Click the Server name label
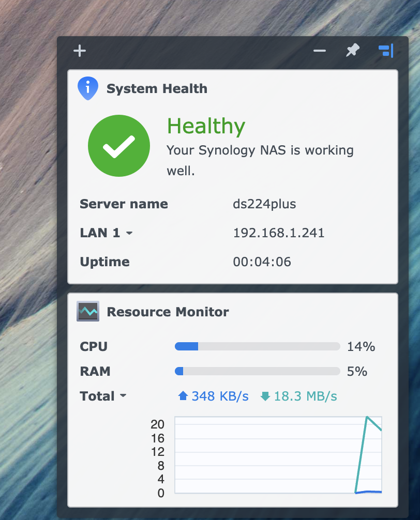 click(x=124, y=204)
